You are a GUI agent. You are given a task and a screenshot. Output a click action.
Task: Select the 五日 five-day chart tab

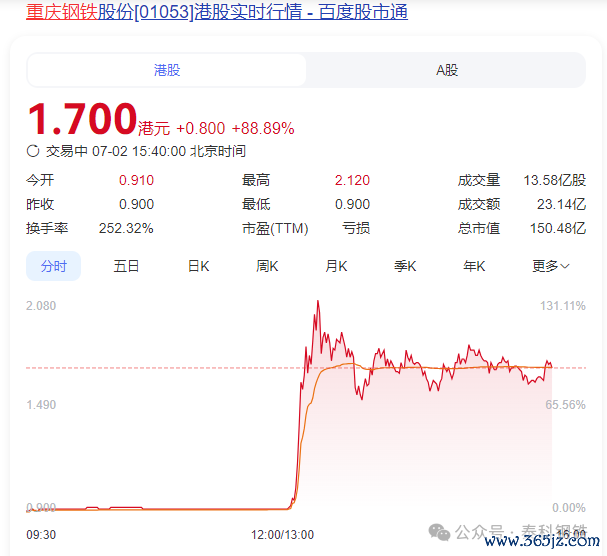126,266
